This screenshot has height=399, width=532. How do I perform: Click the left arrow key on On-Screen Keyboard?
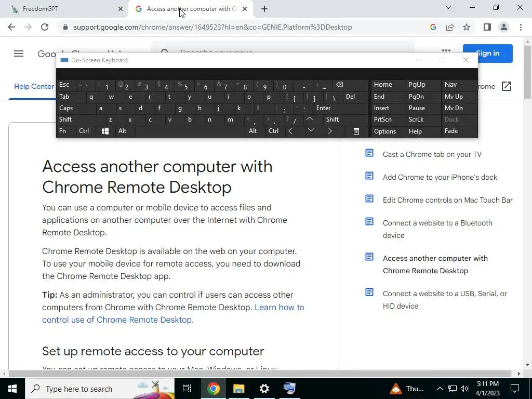[x=291, y=131]
